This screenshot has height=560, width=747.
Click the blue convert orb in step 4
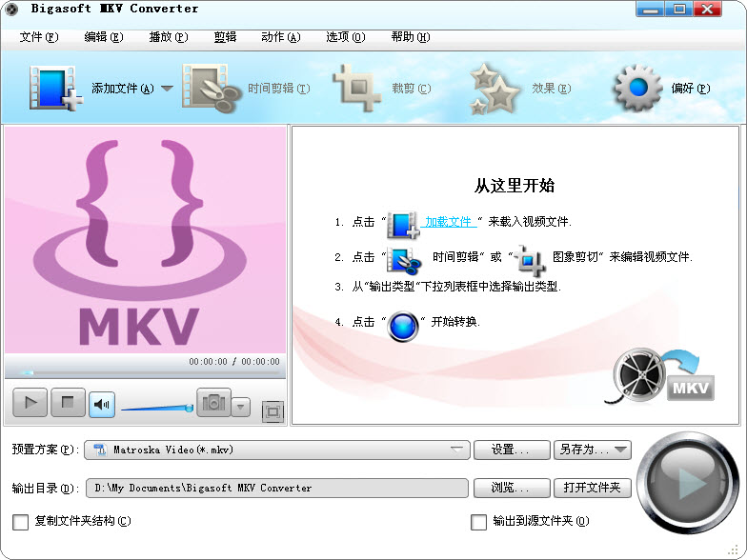402,327
